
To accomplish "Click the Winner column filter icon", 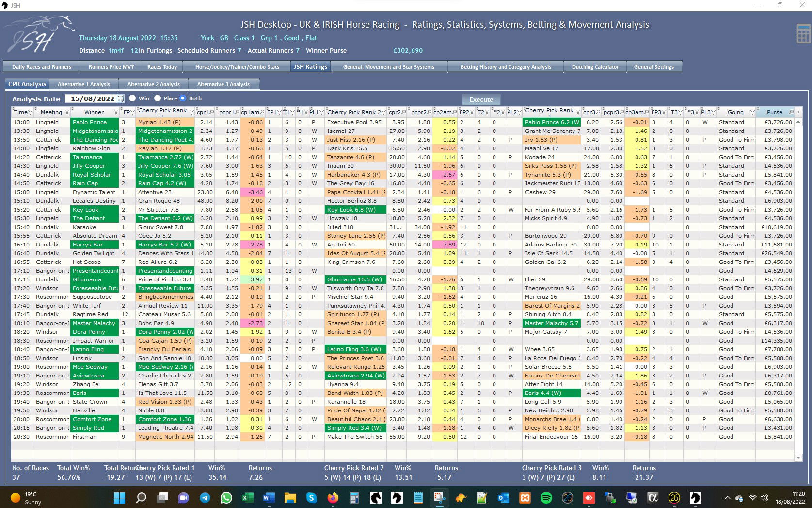I will click(x=116, y=112).
